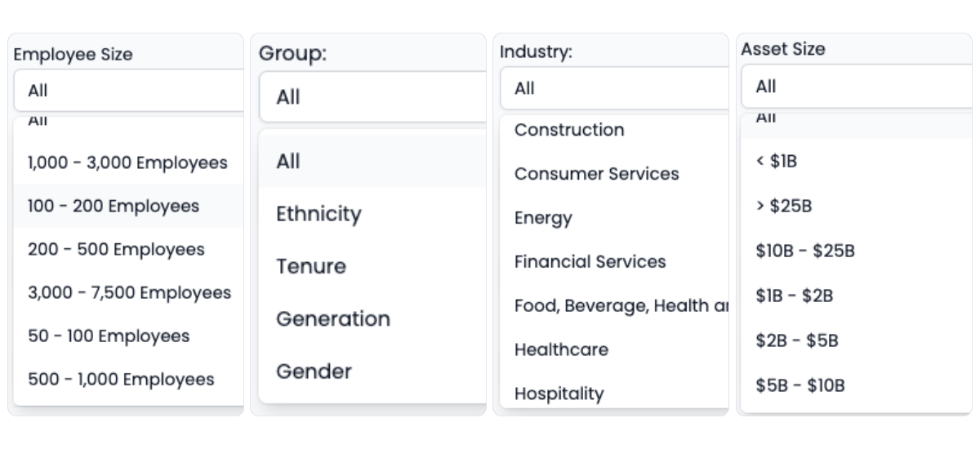Screen dimensions: 980x449
Task: Pick Healthcare from Industry list
Action: [561, 349]
